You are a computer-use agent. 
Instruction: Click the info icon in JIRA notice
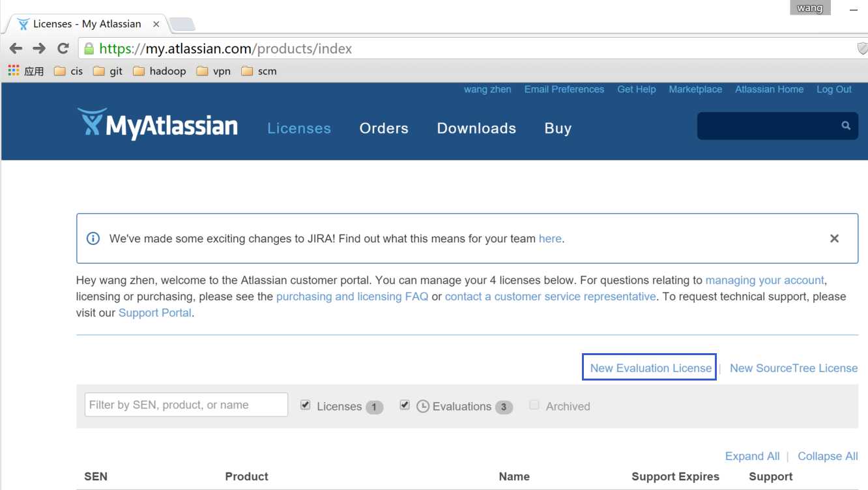(93, 238)
